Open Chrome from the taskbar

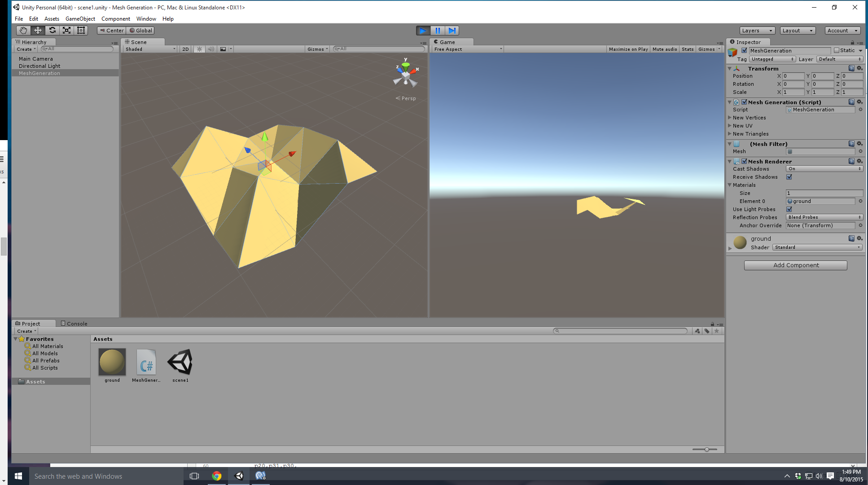point(217,476)
